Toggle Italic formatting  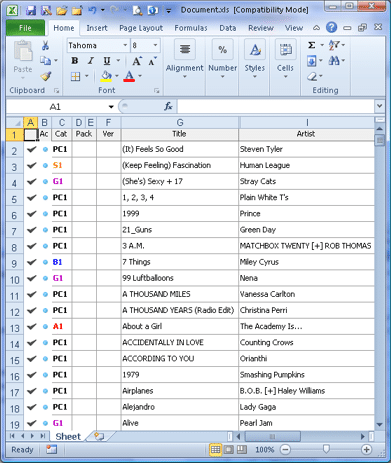(91, 61)
